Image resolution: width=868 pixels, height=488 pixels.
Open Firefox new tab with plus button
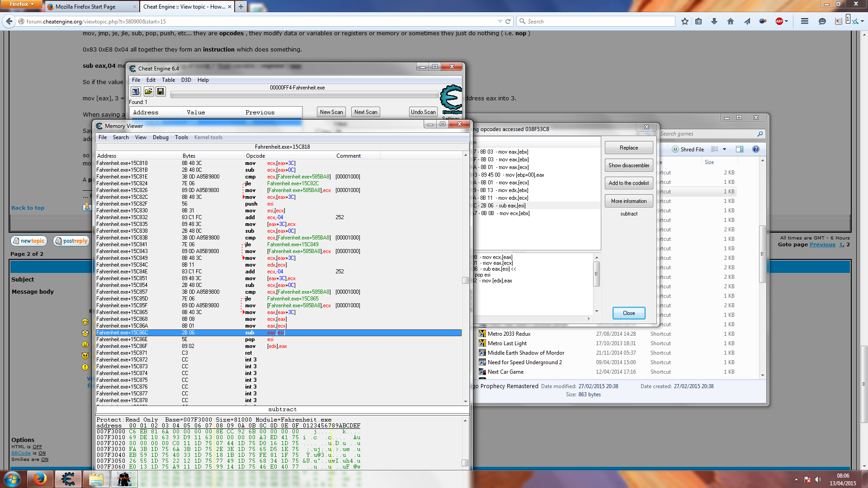pos(241,6)
